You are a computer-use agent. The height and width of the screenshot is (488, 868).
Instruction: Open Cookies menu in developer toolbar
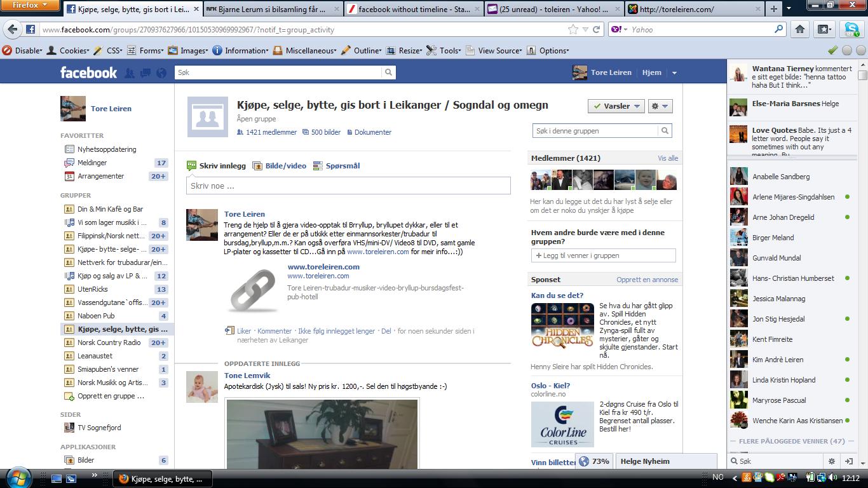(69, 50)
